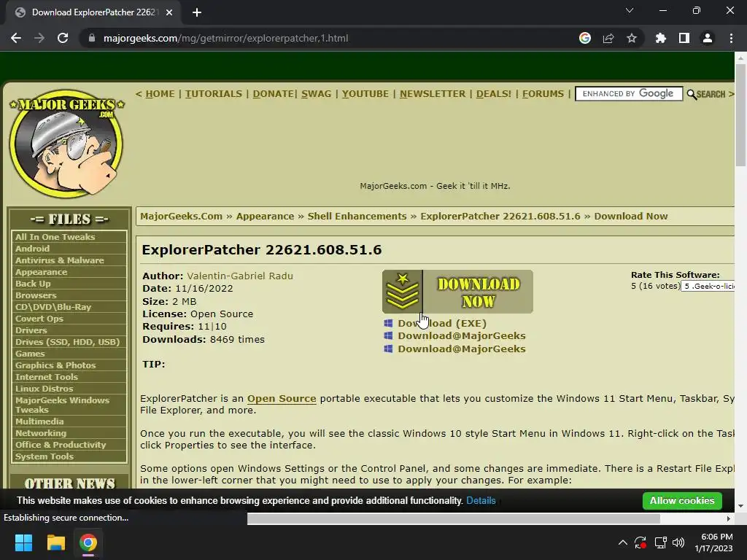Viewport: 747px width, 560px height.
Task: Click the browser back arrow
Action: (x=16, y=38)
